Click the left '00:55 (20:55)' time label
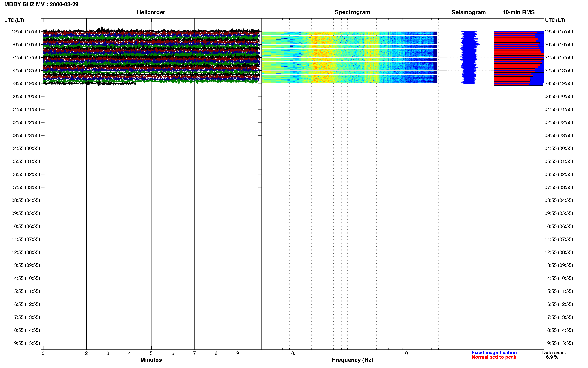 tap(26, 96)
